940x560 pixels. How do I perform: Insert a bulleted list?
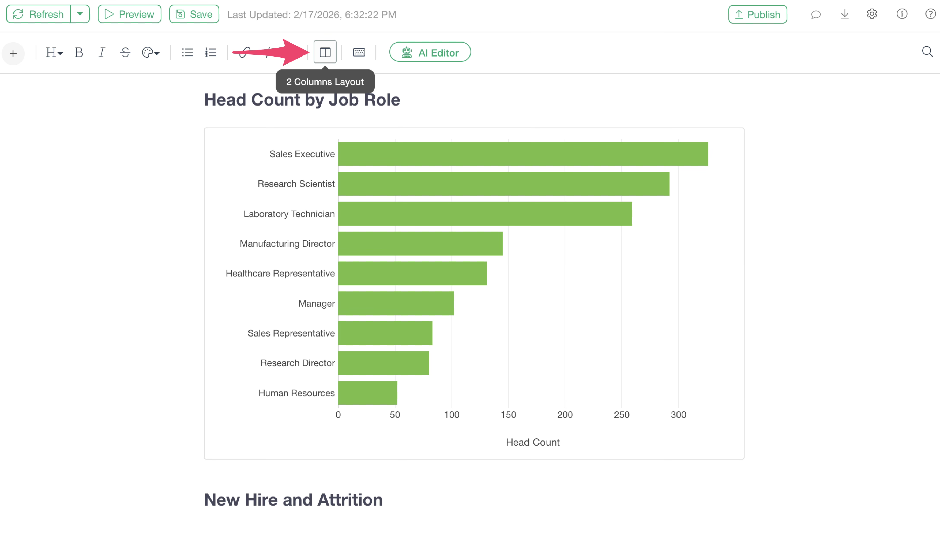tap(187, 52)
